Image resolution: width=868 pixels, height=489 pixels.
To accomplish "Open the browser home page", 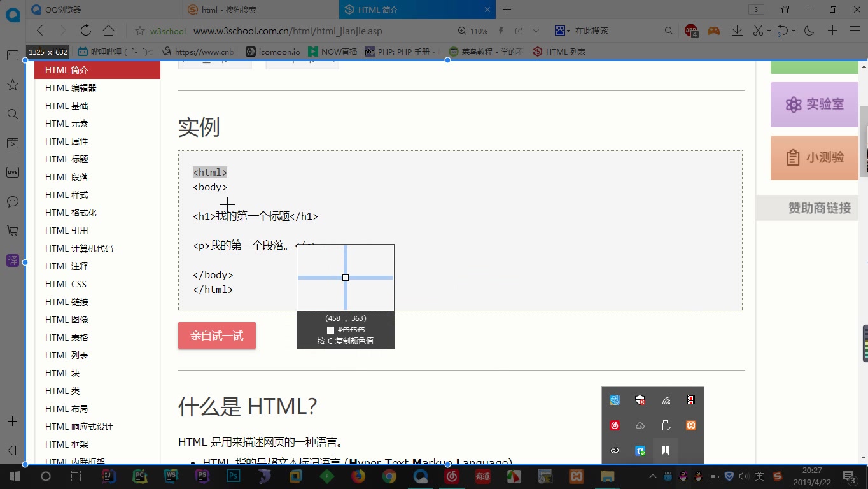I will (x=109, y=31).
